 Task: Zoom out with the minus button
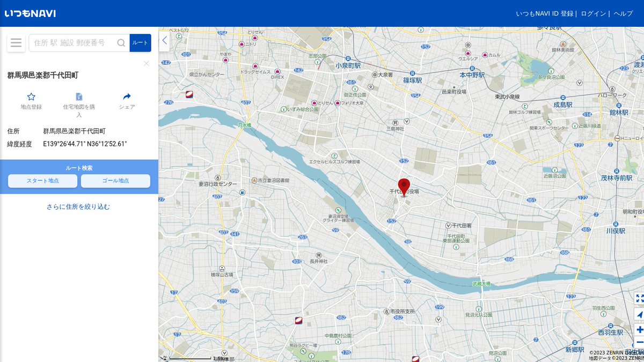click(x=639, y=342)
